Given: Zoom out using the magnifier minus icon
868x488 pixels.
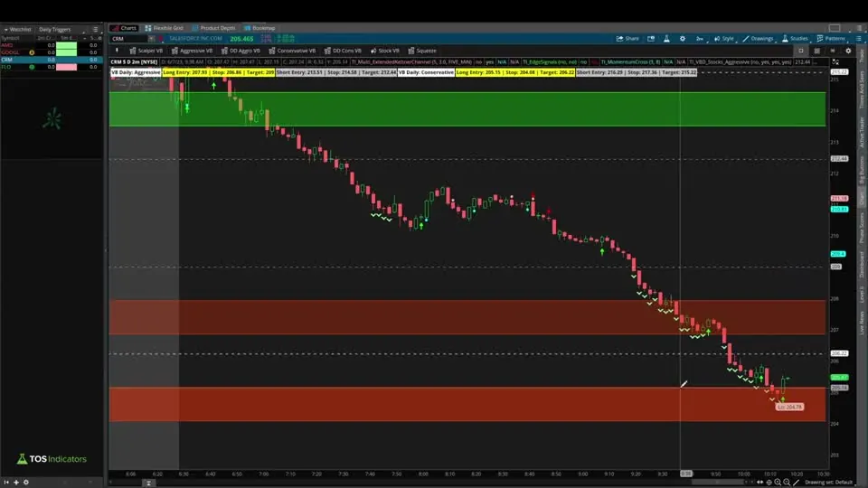Looking at the screenshot, I should click(x=787, y=483).
